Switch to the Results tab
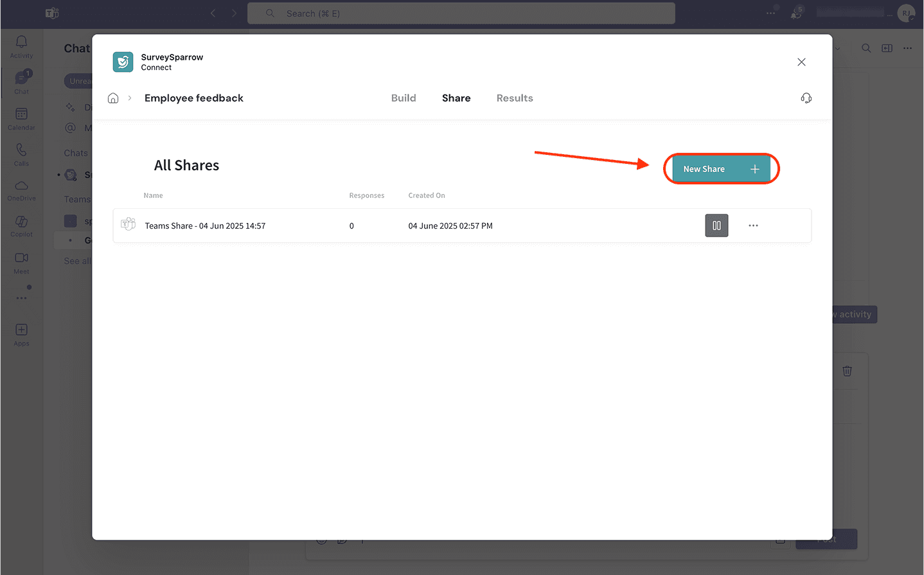Viewport: 924px width, 575px height. [x=515, y=98]
